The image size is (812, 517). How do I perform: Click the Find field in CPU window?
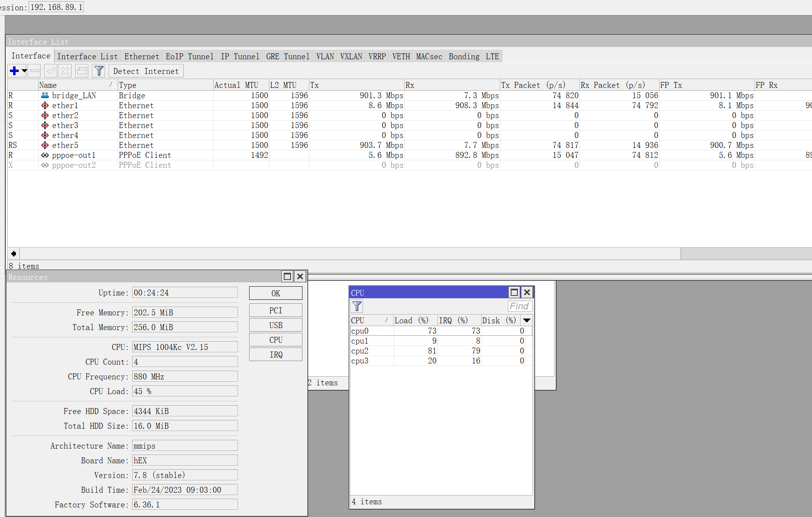[519, 306]
